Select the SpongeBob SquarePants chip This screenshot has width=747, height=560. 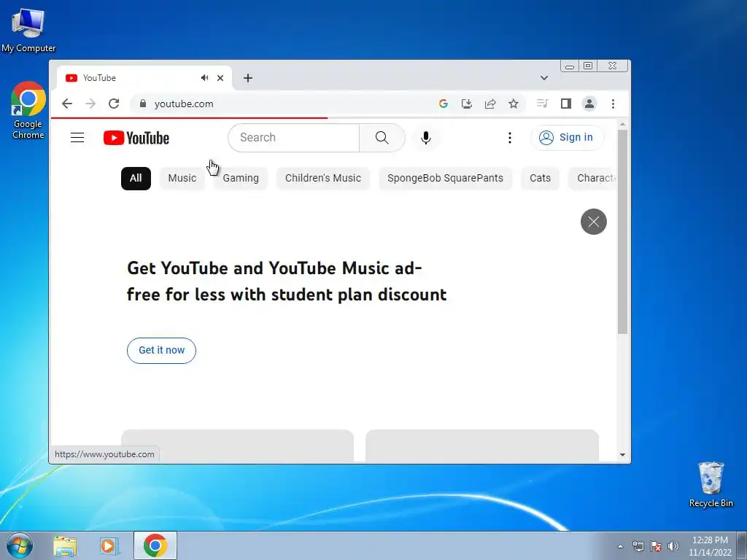point(445,179)
